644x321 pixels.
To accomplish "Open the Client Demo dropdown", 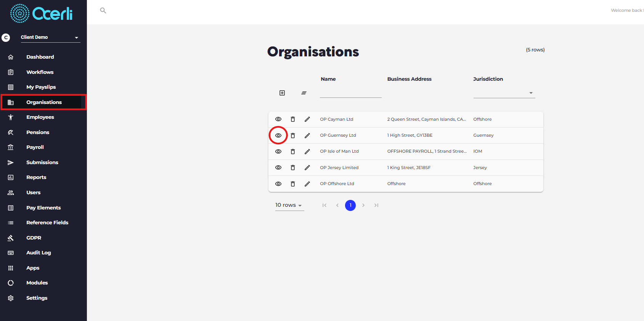I will 50,37.
